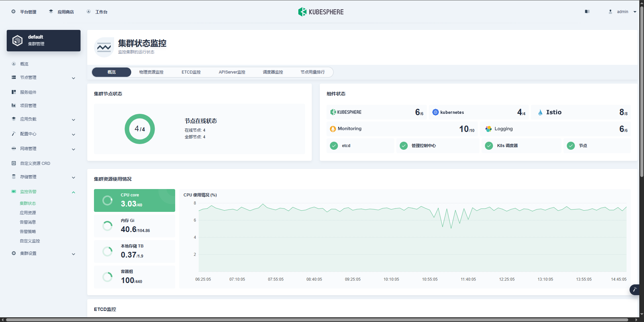Open the default 集群管理 cluster selector

44,41
